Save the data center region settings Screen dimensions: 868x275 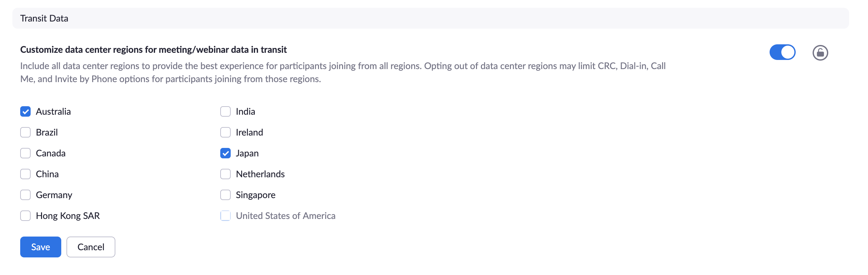(x=40, y=247)
